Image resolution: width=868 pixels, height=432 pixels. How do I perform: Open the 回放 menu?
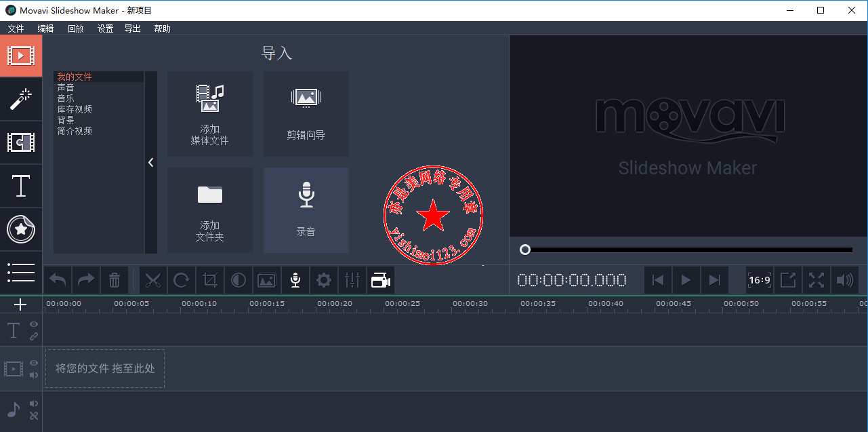pos(76,28)
